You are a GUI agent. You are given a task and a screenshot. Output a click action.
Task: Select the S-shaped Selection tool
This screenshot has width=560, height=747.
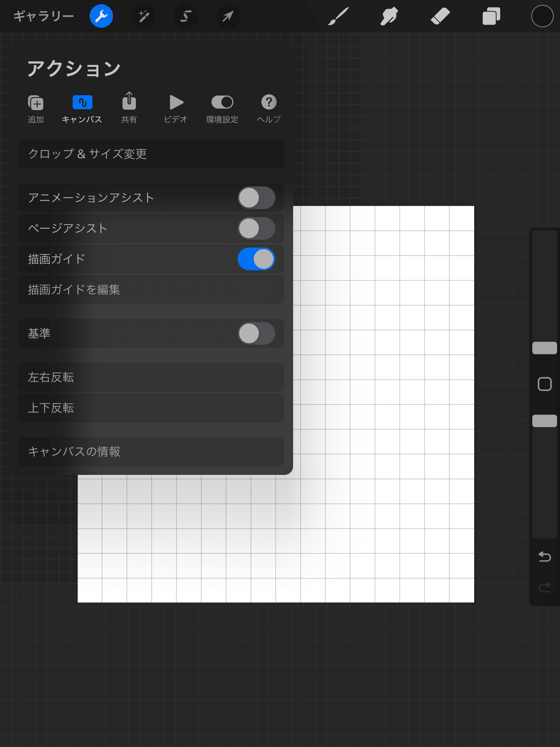[186, 16]
